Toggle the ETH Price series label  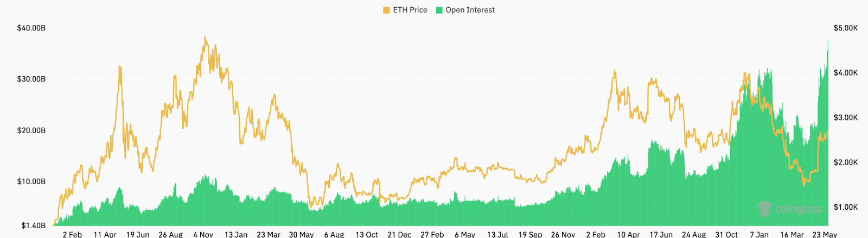pyautogui.click(x=410, y=10)
